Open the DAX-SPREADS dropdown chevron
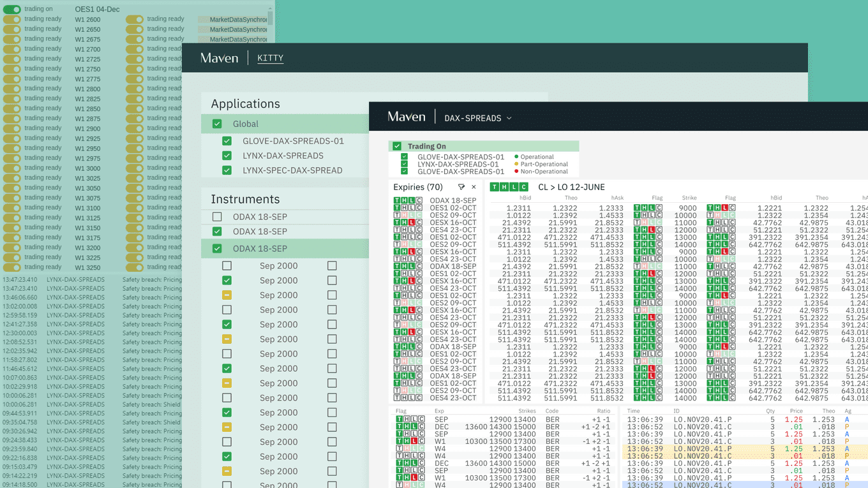The height and width of the screenshot is (488, 868). point(509,118)
